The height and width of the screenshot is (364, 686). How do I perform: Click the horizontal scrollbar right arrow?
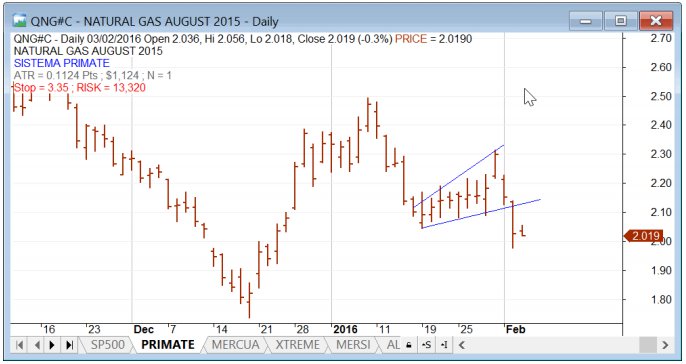tap(665, 345)
